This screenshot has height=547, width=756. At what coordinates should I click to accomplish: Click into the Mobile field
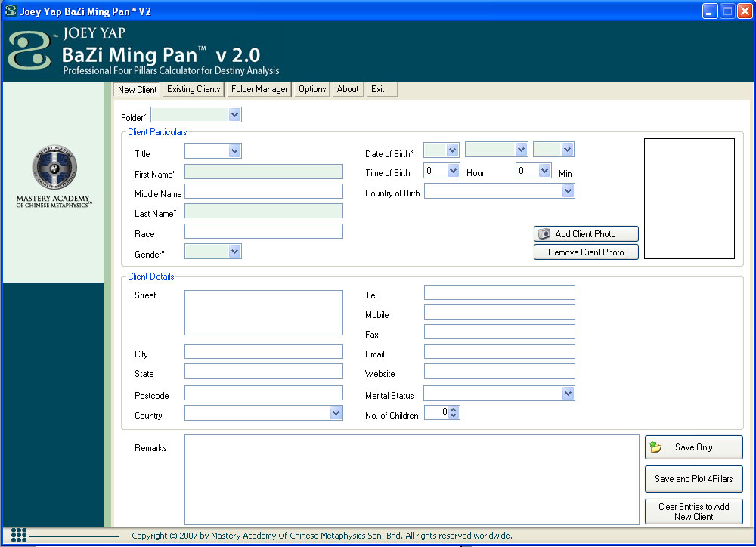click(500, 312)
